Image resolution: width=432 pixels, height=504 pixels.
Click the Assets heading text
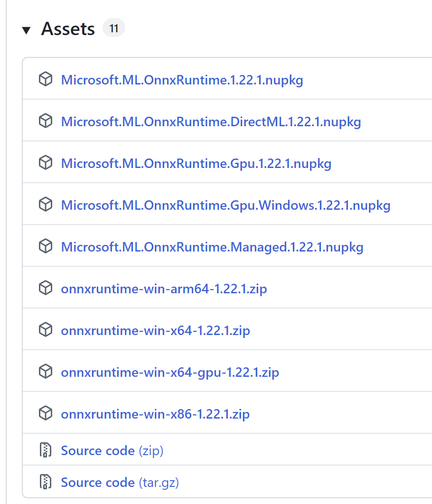pos(68,28)
